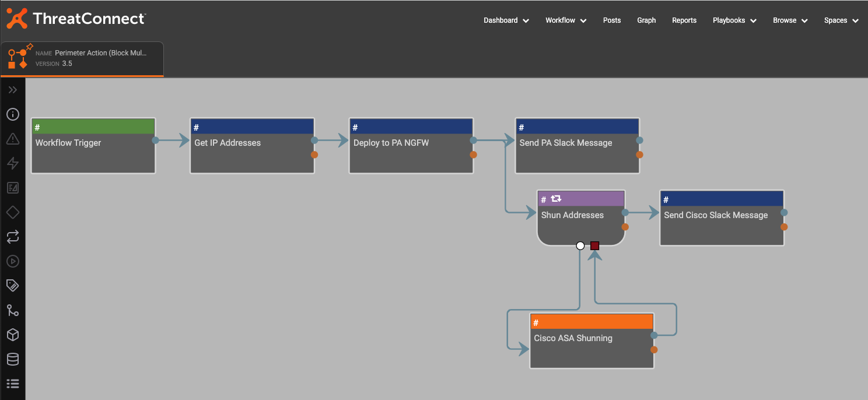Click the hash symbol on the Cisco ASA Shunning node
Viewport: 868px width, 400px height.
[x=536, y=322]
